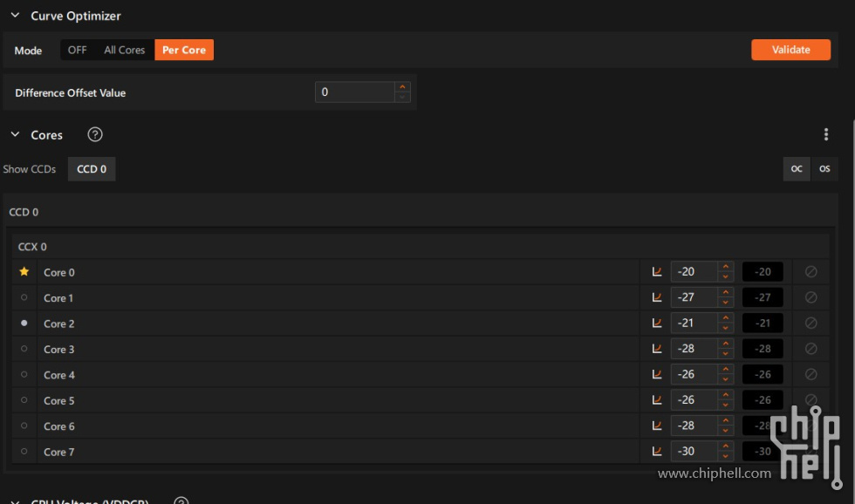
Task: Select All Cores mode
Action: point(124,50)
